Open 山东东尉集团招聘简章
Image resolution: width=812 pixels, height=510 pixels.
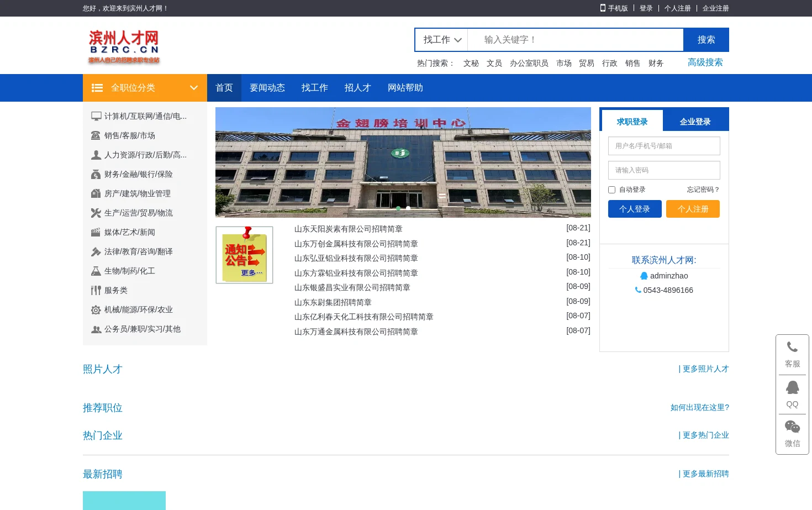(x=333, y=302)
